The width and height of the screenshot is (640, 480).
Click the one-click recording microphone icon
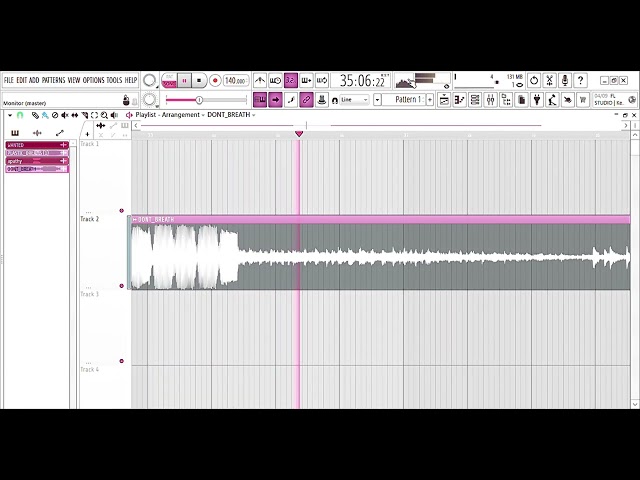[x=565, y=80]
